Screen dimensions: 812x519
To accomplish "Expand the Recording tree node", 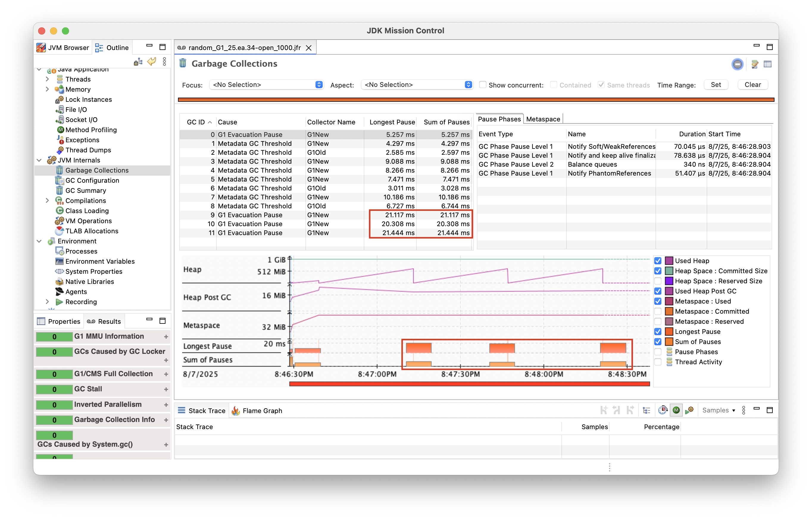I will pos(47,301).
